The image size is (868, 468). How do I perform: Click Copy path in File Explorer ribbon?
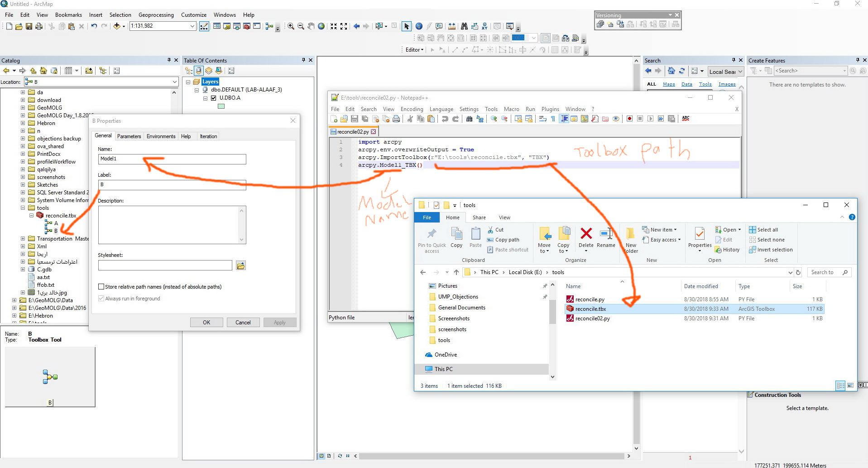point(503,240)
